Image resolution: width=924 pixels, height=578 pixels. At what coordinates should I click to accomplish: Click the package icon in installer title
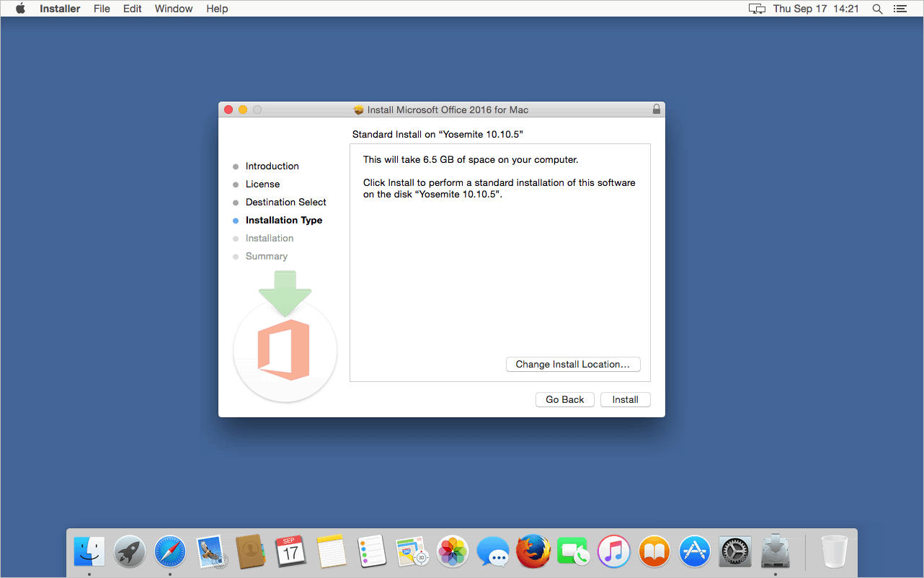359,110
